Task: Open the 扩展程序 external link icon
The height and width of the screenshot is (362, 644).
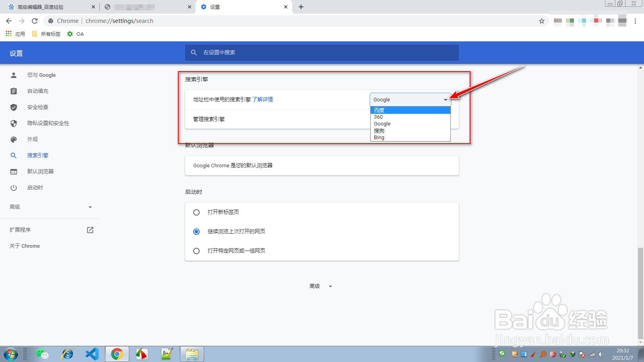Action: (90, 230)
